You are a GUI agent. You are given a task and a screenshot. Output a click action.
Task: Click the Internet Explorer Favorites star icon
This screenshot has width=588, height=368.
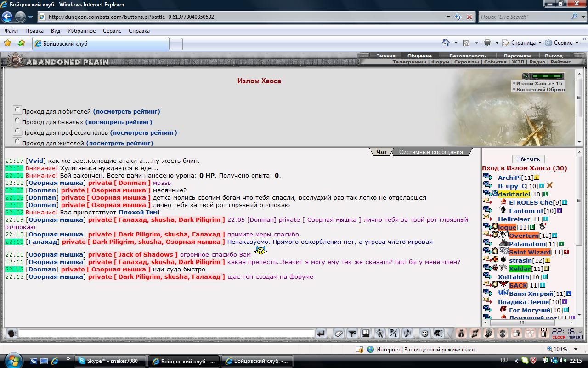(8, 43)
